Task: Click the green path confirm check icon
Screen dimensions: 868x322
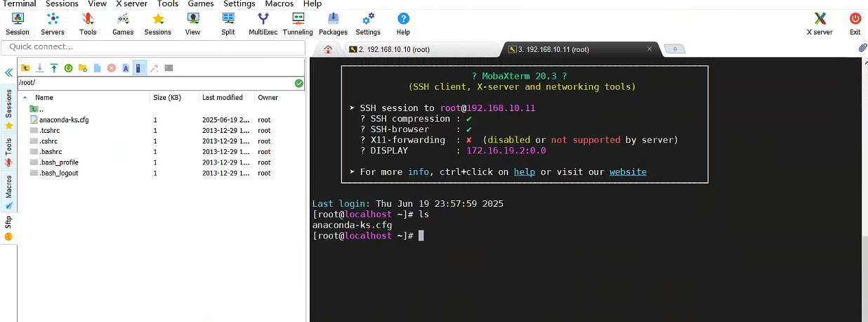Action: [x=299, y=83]
